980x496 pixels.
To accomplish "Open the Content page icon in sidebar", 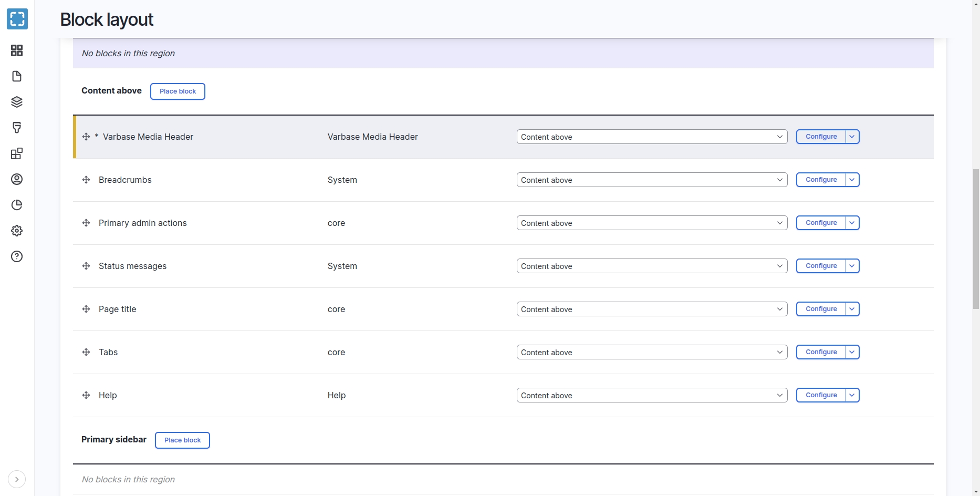I will point(17,76).
